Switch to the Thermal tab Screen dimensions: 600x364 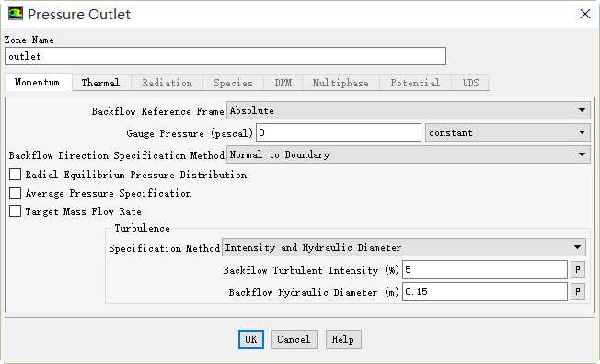click(100, 83)
